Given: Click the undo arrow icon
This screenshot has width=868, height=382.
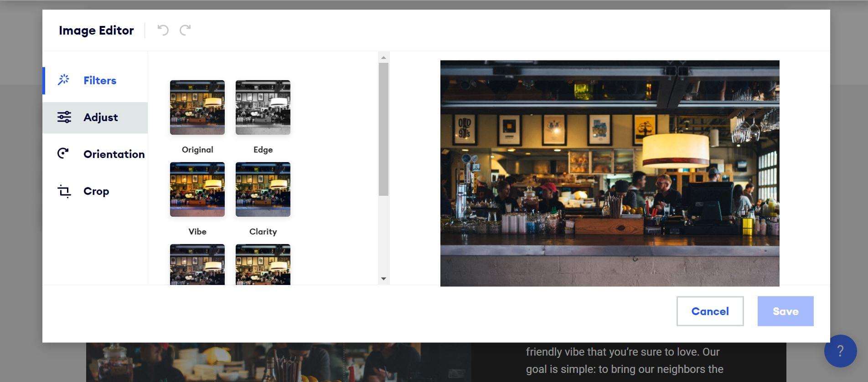Looking at the screenshot, I should pyautogui.click(x=163, y=30).
